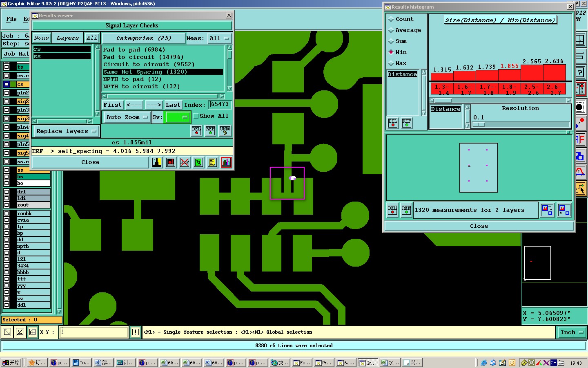Toggle visibility checkbox of layer rout
The width and height of the screenshot is (588, 368).
pyautogui.click(x=7, y=205)
